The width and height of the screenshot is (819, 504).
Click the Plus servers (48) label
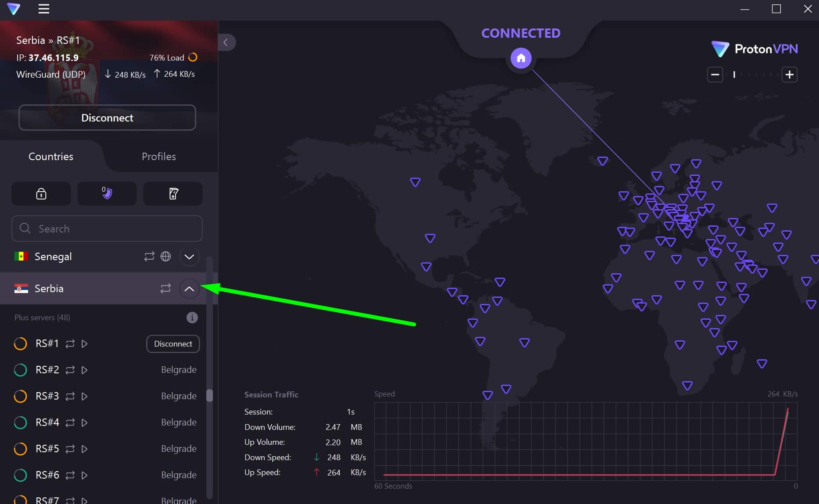pyautogui.click(x=42, y=318)
